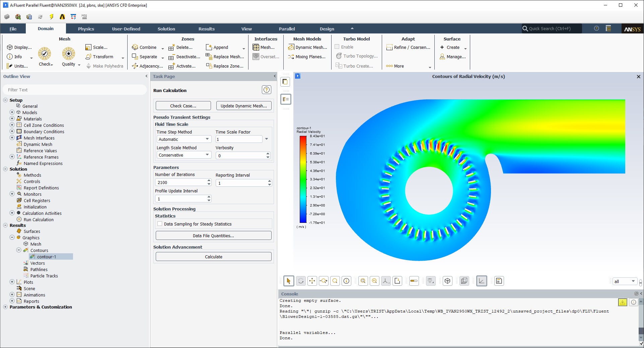Switch to the Solution ribbon tab
The image size is (644, 348).
[166, 29]
